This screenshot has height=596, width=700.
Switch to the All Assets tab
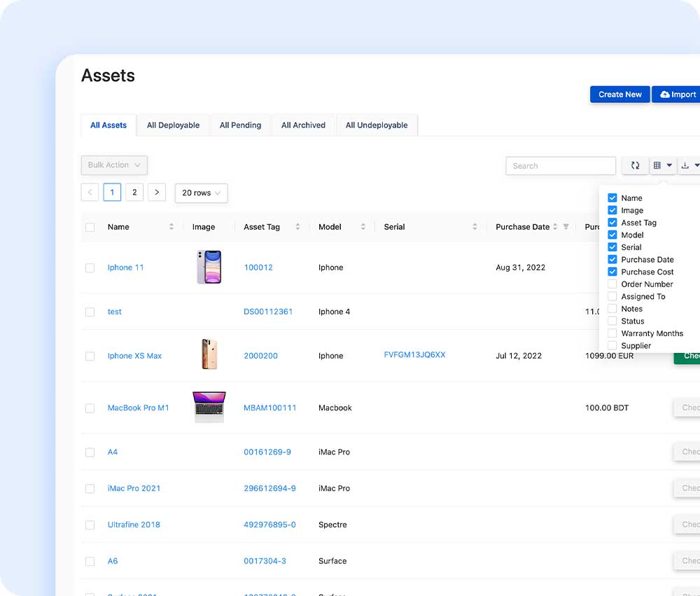pos(108,125)
